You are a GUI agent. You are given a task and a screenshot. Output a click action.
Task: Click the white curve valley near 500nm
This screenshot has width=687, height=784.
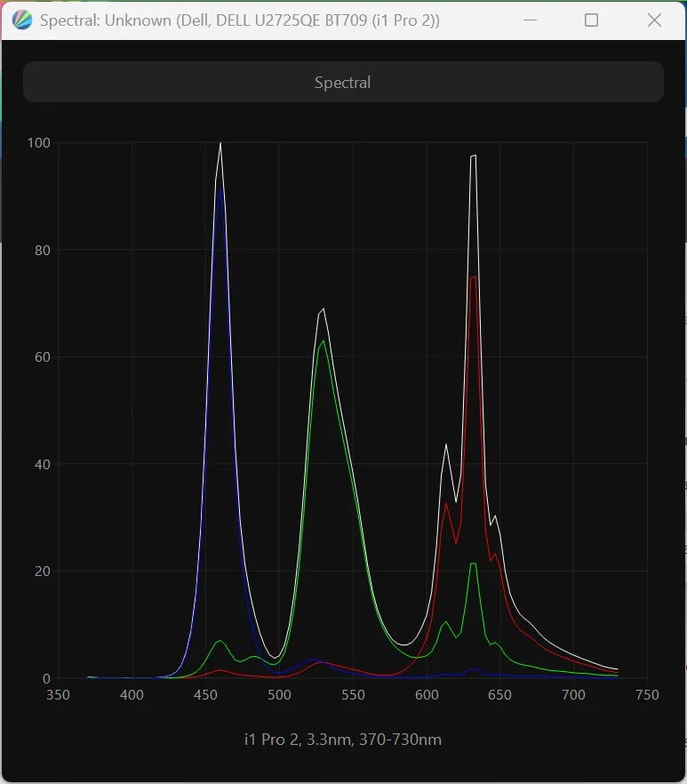click(x=276, y=657)
